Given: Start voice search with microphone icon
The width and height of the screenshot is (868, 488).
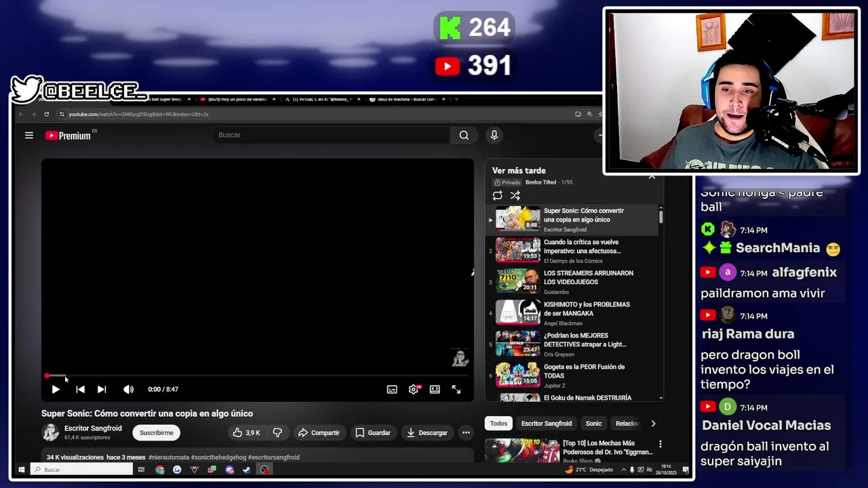Looking at the screenshot, I should [494, 135].
